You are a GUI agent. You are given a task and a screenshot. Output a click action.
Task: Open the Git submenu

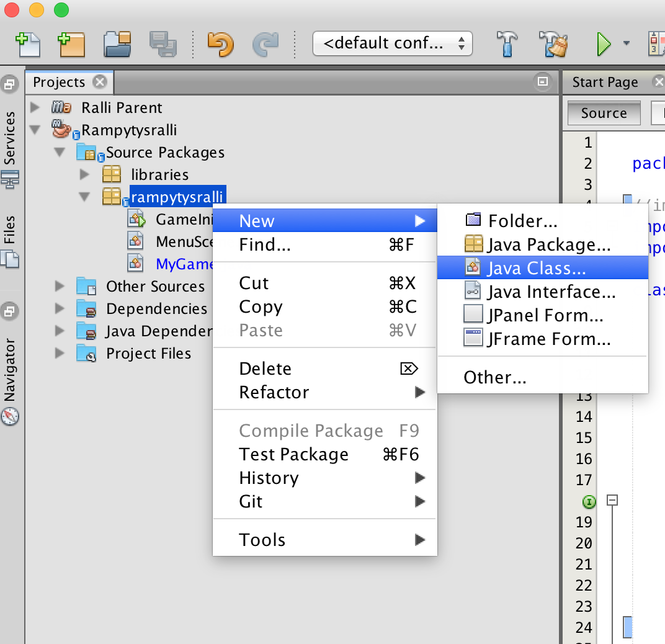325,501
